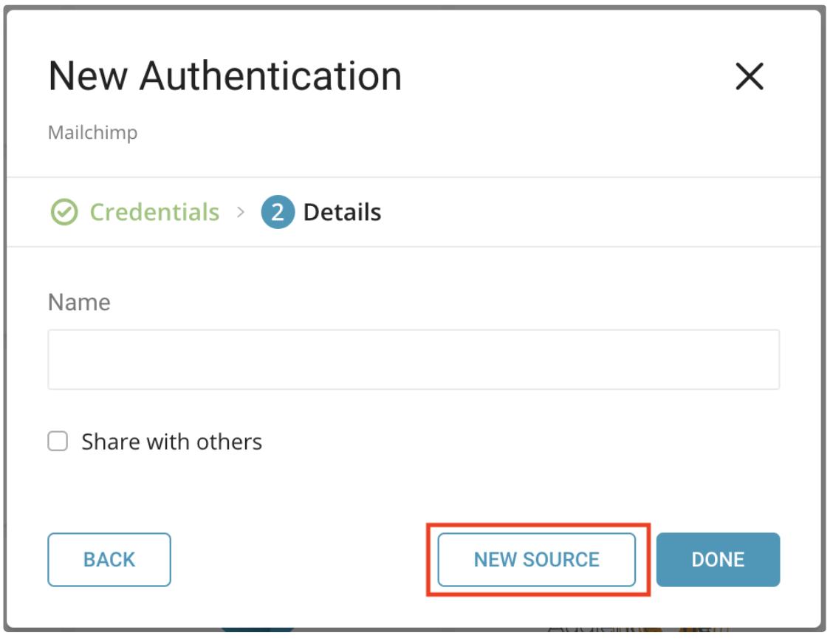This screenshot has width=833, height=644.
Task: Click the green checkmark icon beside Credentials
Action: point(64,213)
